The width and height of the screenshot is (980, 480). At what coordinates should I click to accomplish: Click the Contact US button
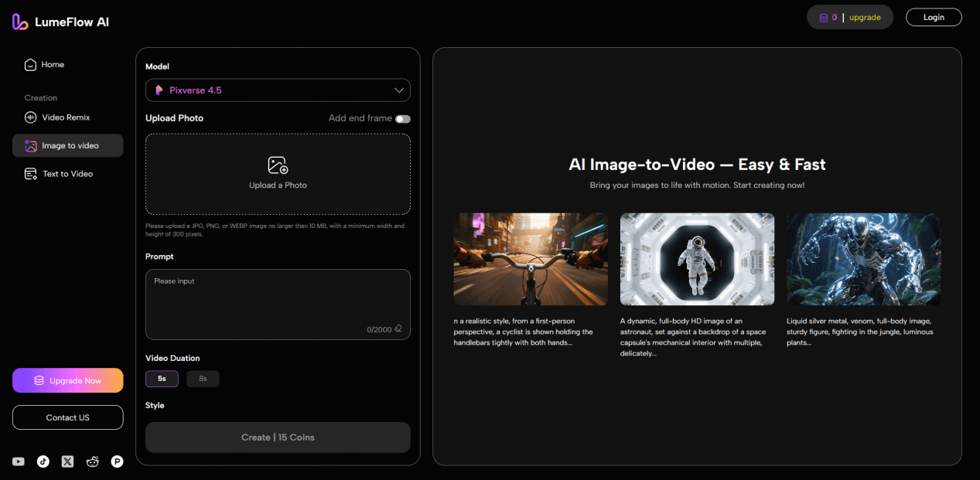[67, 417]
